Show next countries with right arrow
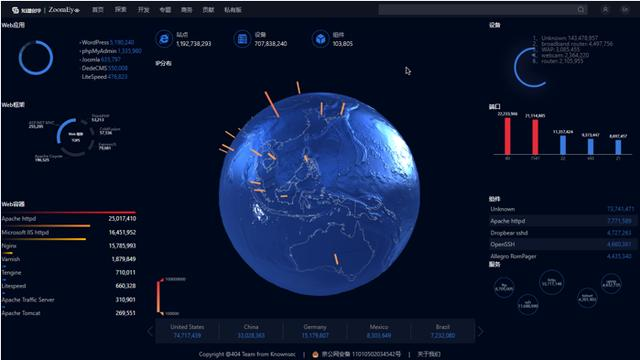Screen dimensions: 640x360 pos(480,331)
